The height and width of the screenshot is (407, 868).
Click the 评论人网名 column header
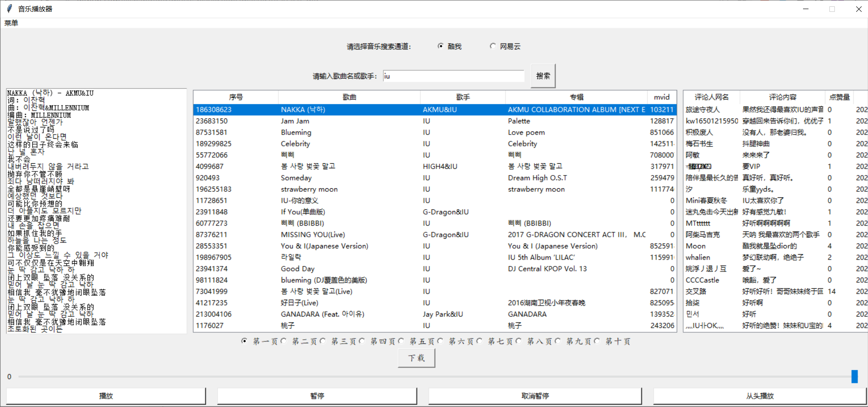click(712, 97)
